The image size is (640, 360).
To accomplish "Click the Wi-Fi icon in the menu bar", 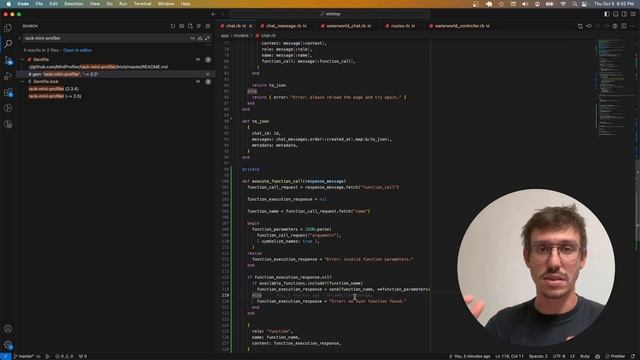I will coord(563,4).
